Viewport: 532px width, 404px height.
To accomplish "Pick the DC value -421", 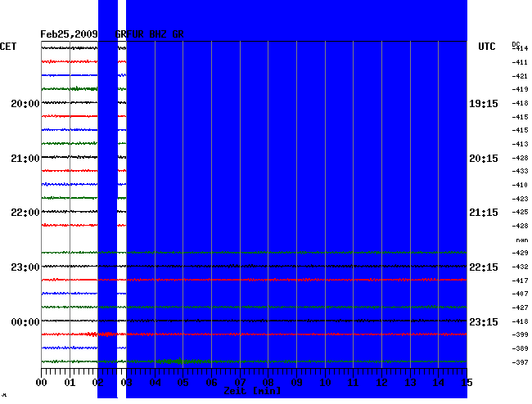I will (x=520, y=76).
